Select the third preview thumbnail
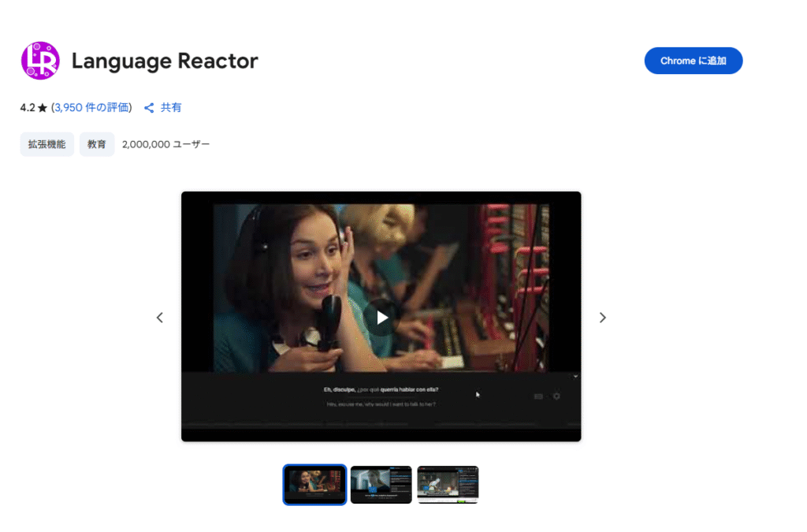 [448, 485]
